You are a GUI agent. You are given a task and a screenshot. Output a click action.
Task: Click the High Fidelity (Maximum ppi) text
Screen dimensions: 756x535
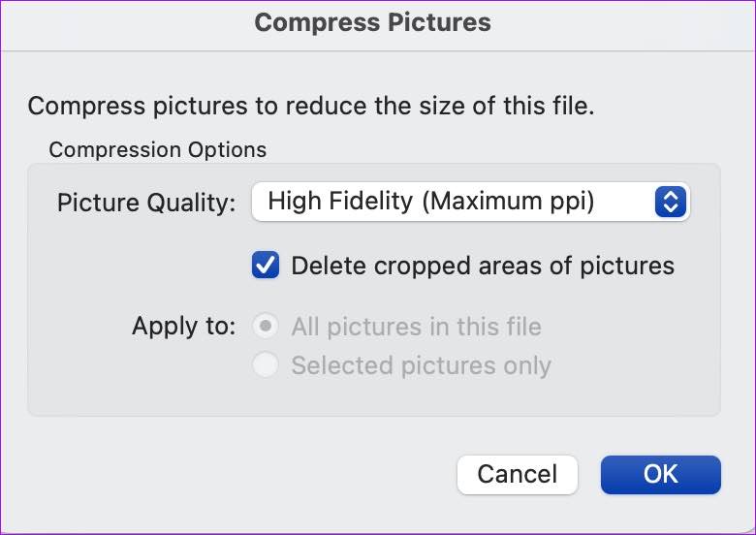[x=430, y=202]
